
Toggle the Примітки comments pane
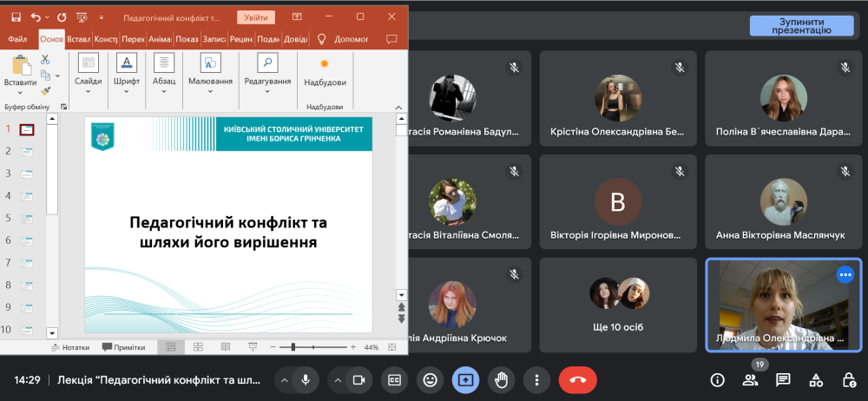[123, 347]
